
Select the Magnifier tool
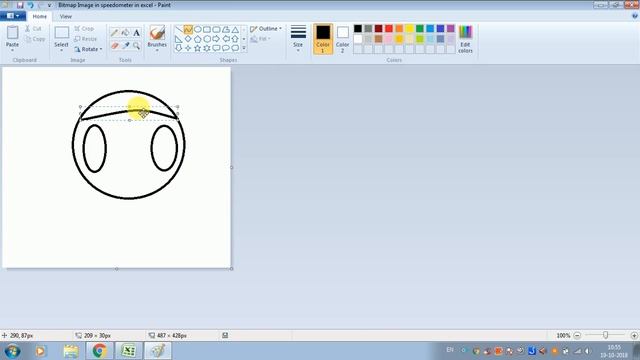(136, 46)
